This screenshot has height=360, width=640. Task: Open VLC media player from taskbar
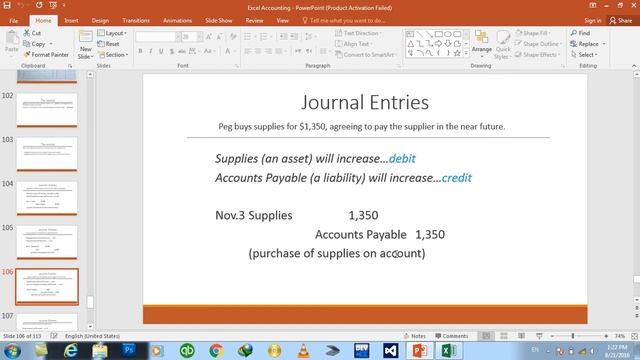pyautogui.click(x=303, y=350)
